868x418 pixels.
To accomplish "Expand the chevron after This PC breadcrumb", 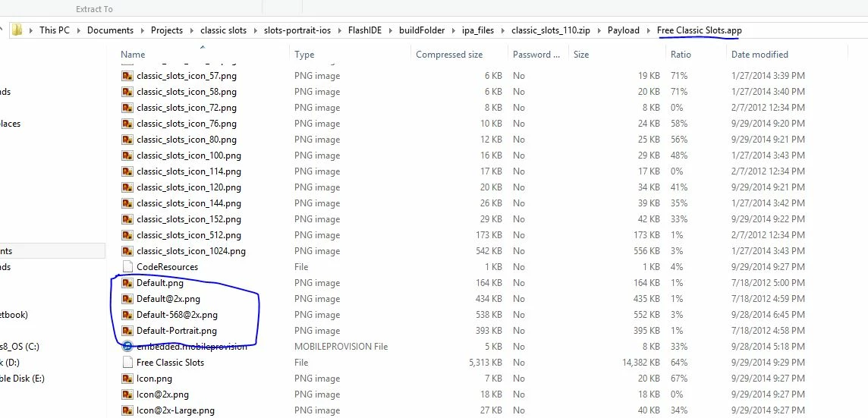I will (x=79, y=30).
